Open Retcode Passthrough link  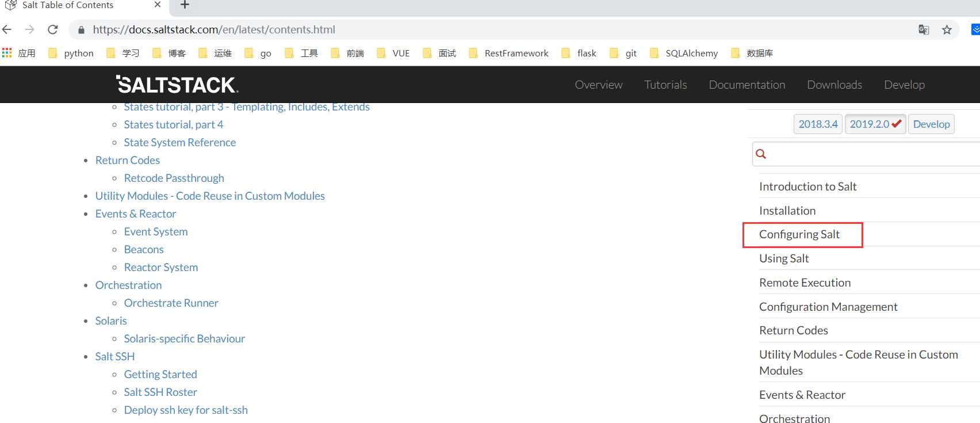pos(174,178)
